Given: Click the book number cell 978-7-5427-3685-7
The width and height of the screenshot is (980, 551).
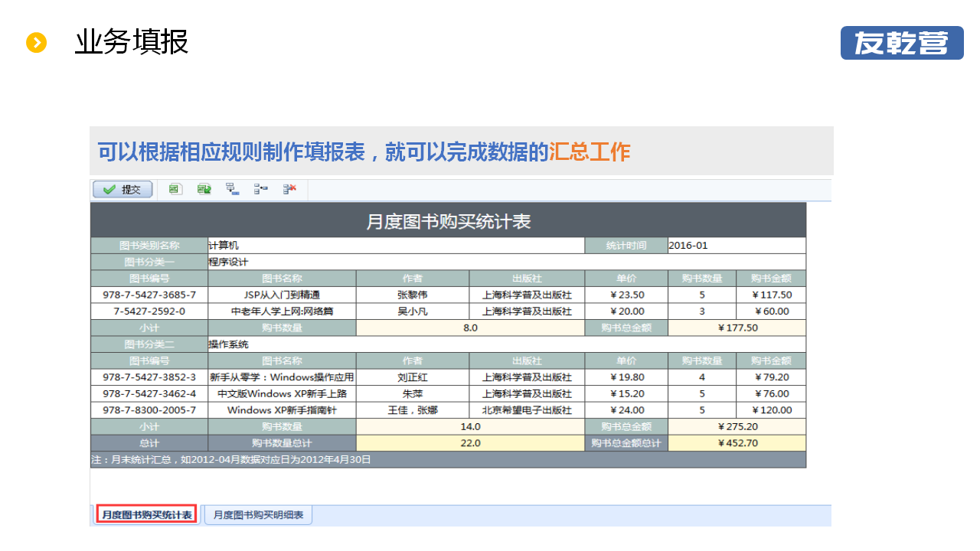Looking at the screenshot, I should (x=149, y=295).
